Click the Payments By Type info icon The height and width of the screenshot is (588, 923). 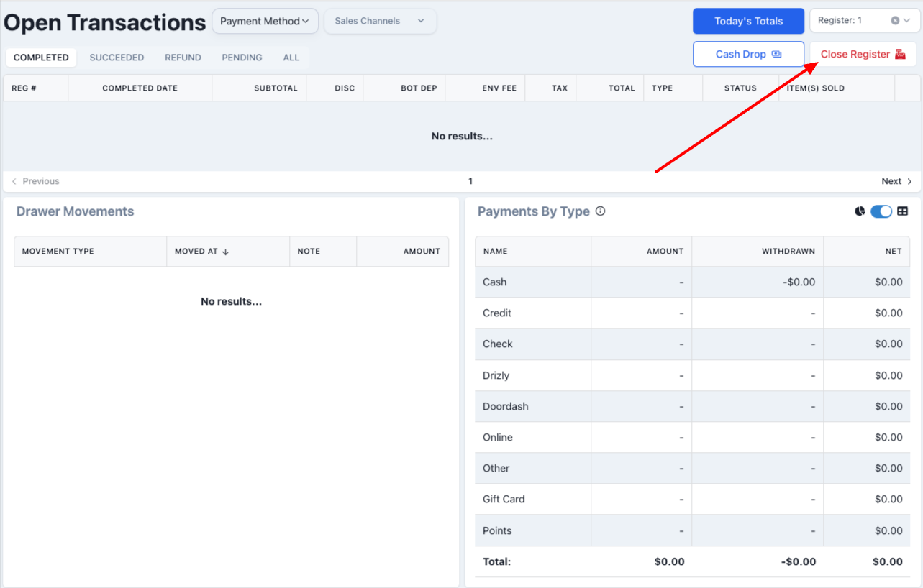click(601, 211)
